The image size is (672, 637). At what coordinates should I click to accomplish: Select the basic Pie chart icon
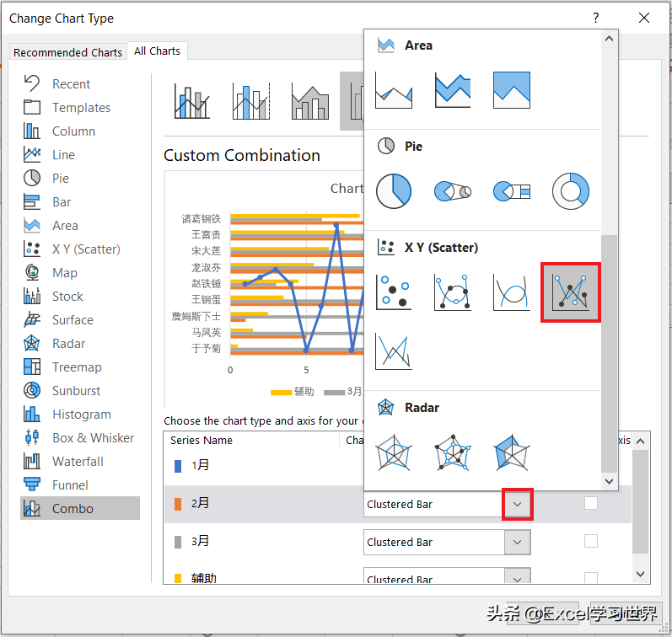click(x=394, y=191)
